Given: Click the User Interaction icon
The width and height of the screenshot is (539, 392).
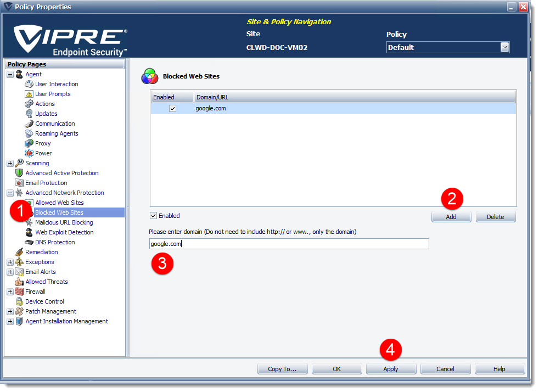Looking at the screenshot, I should 29,84.
